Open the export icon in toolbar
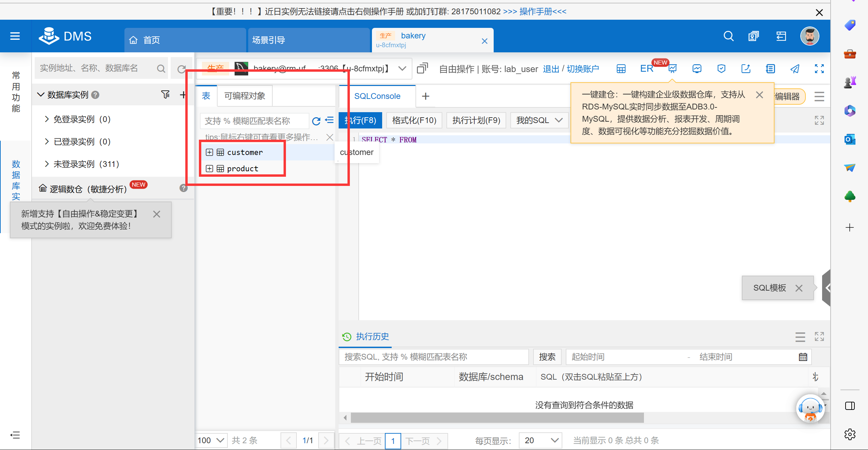Image resolution: width=868 pixels, height=450 pixels. tap(746, 69)
